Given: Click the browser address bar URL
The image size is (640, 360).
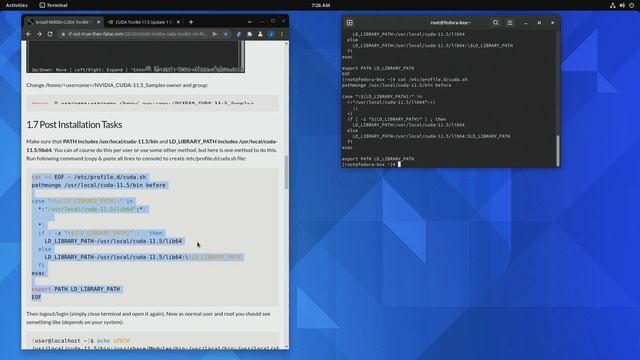Looking at the screenshot, I should 138,34.
